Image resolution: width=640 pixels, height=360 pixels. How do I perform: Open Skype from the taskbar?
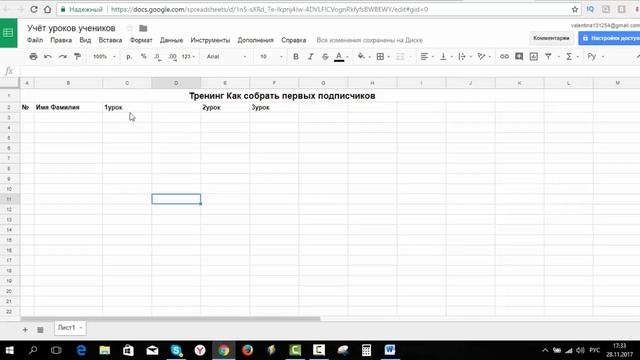coord(176,350)
